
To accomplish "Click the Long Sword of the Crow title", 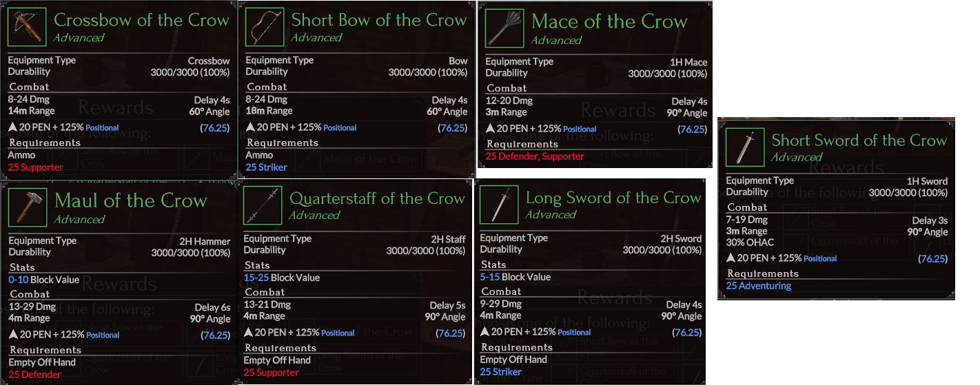I will pyautogui.click(x=613, y=198).
